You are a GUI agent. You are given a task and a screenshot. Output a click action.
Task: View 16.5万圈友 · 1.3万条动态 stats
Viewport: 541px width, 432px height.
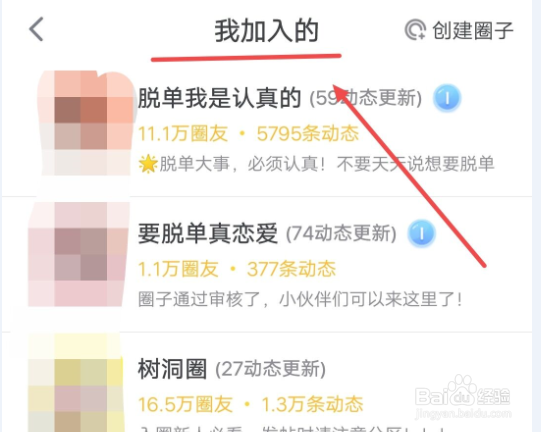(x=250, y=404)
